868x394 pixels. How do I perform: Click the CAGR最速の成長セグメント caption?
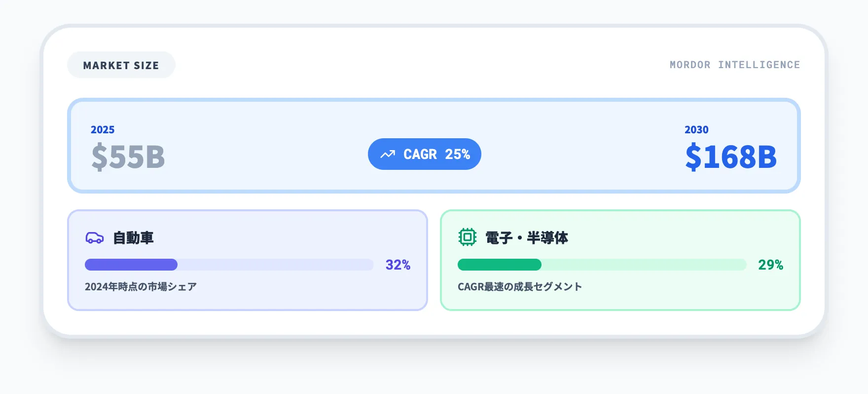[x=520, y=287]
